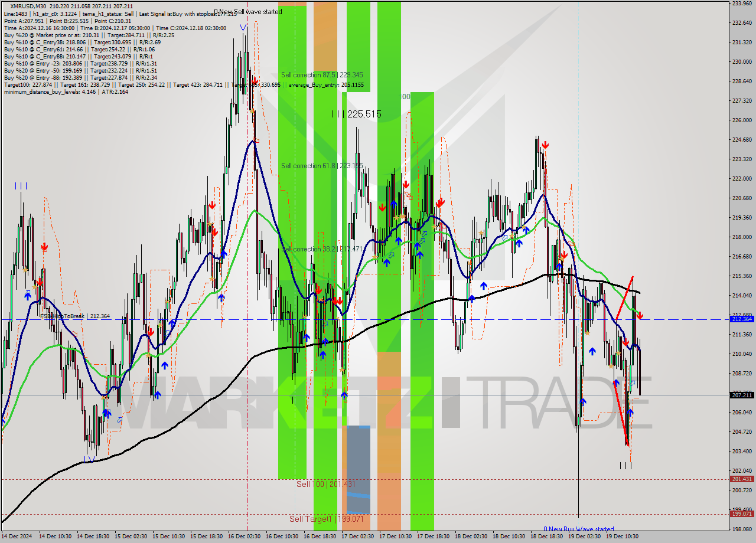Select the 218.000 price axis value
Image resolution: width=756 pixels, height=543 pixels.
point(742,237)
